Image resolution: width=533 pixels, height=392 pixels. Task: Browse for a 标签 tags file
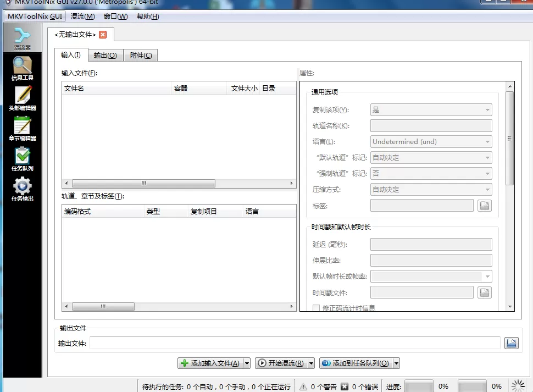[484, 205]
